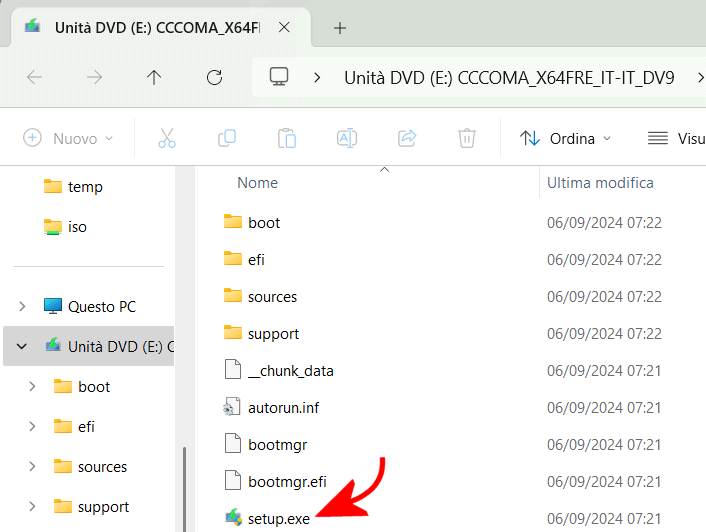Expand the support folder in sidebar tree
This screenshot has width=706, height=532.
[x=32, y=506]
